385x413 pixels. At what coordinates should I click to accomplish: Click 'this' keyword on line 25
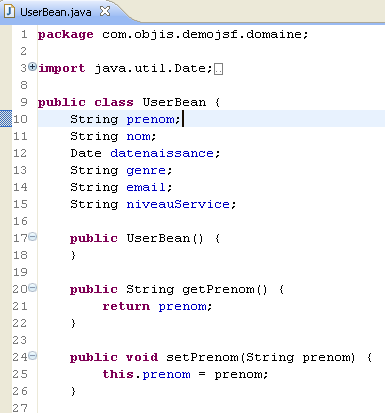pyautogui.click(x=118, y=374)
